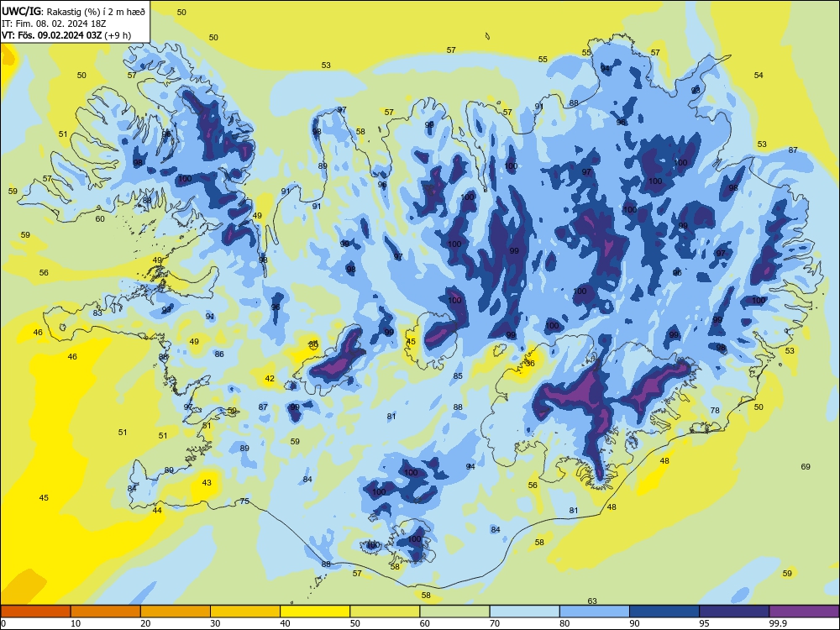Click the legend tick label '99.9'
The height and width of the screenshot is (630, 840).
pos(777,623)
